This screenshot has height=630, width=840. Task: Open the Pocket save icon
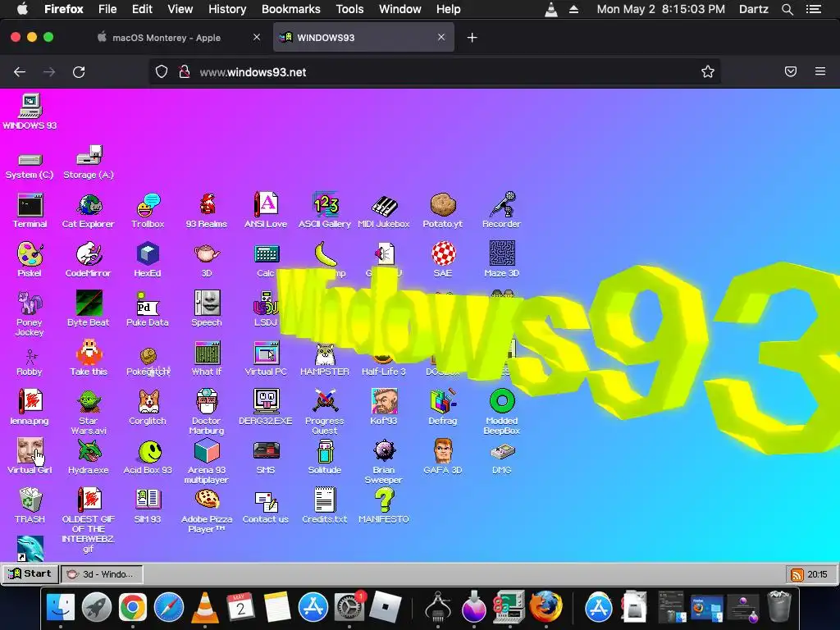[x=791, y=71]
